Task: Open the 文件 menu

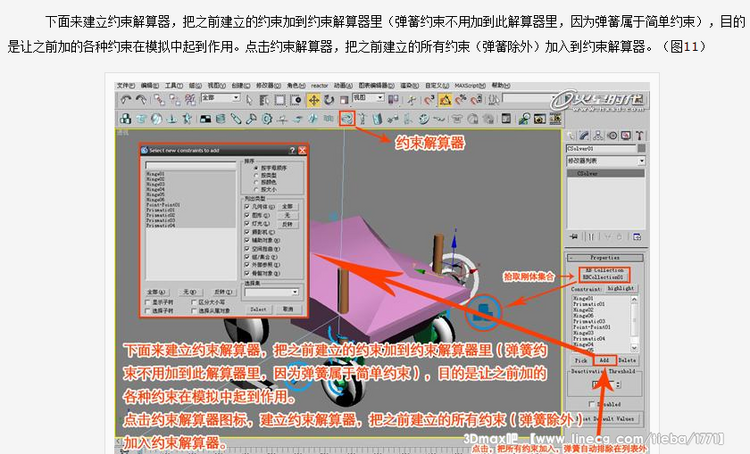Action: click(x=126, y=85)
